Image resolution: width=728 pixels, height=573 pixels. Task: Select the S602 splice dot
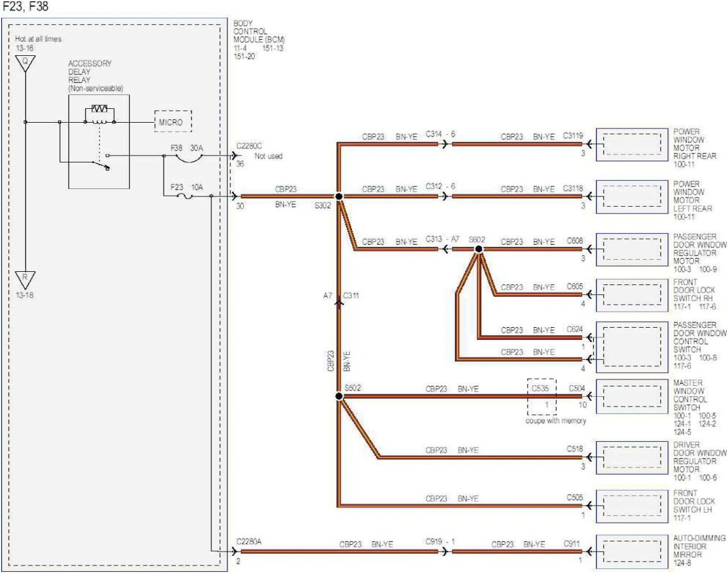479,249
